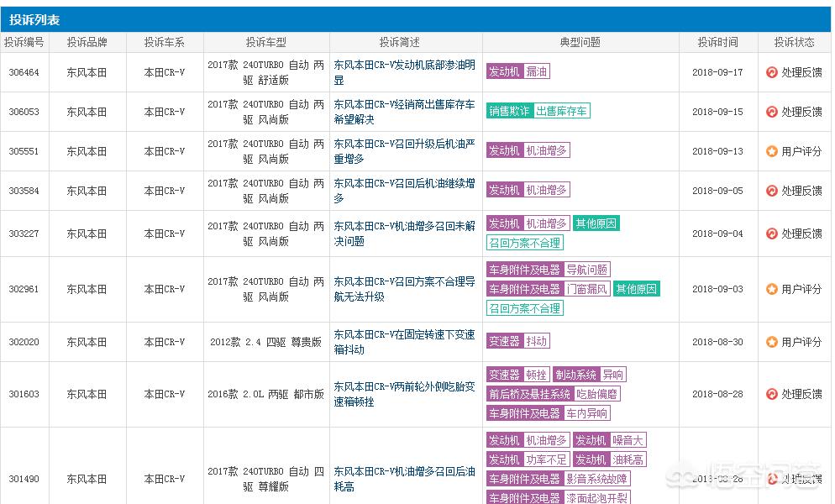835x504 pixels.
Task: Click the 处理反馈 status icon for complaint 306053
Action: 772,112
